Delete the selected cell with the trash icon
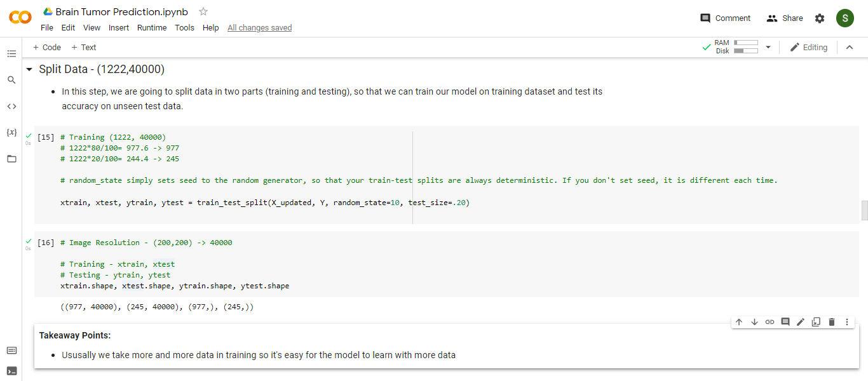 (x=832, y=322)
